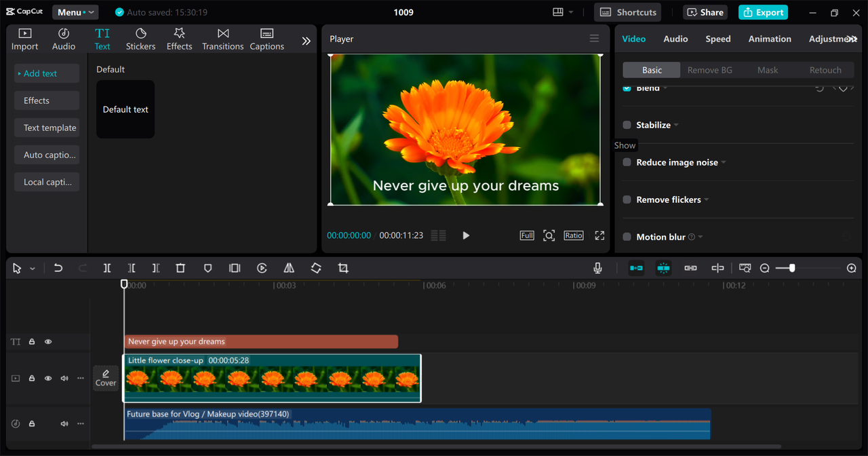Screen dimensions: 868x456
Task: Lock the text track
Action: [x=32, y=342]
